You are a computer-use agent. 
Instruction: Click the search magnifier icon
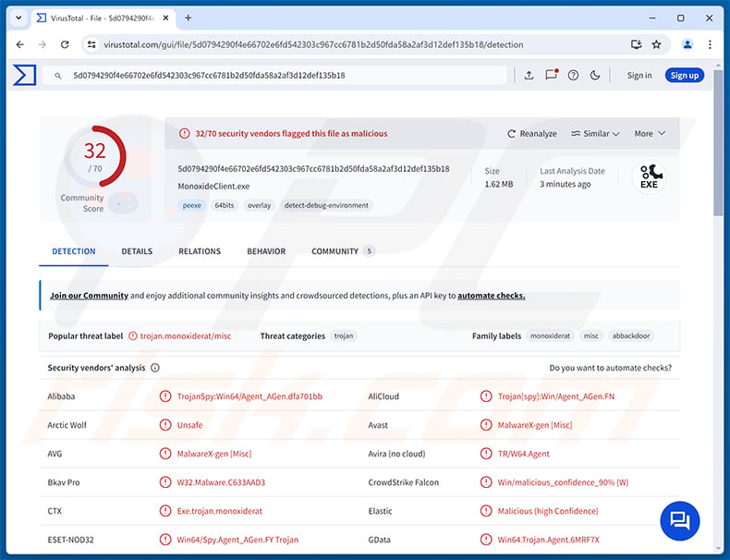[57, 76]
